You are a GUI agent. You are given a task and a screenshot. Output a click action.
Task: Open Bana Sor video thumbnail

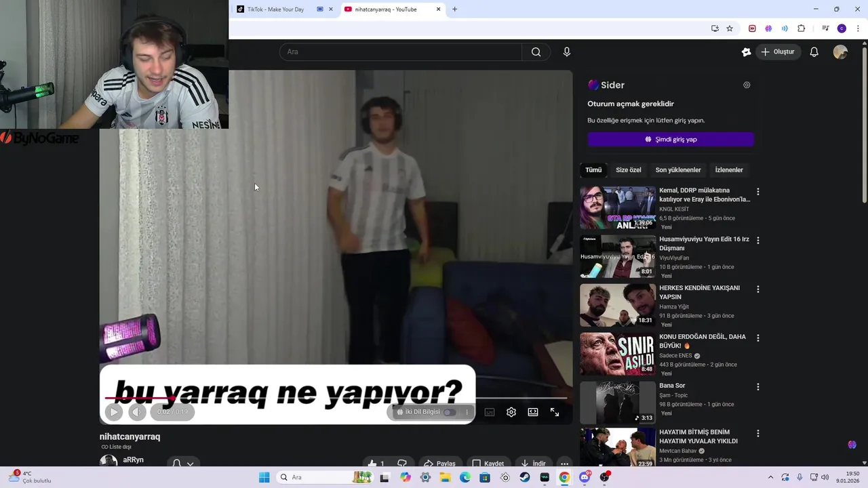click(618, 403)
